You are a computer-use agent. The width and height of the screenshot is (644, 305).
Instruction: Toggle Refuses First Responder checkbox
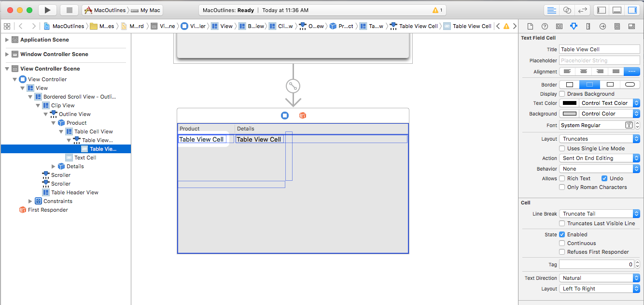pos(562,252)
